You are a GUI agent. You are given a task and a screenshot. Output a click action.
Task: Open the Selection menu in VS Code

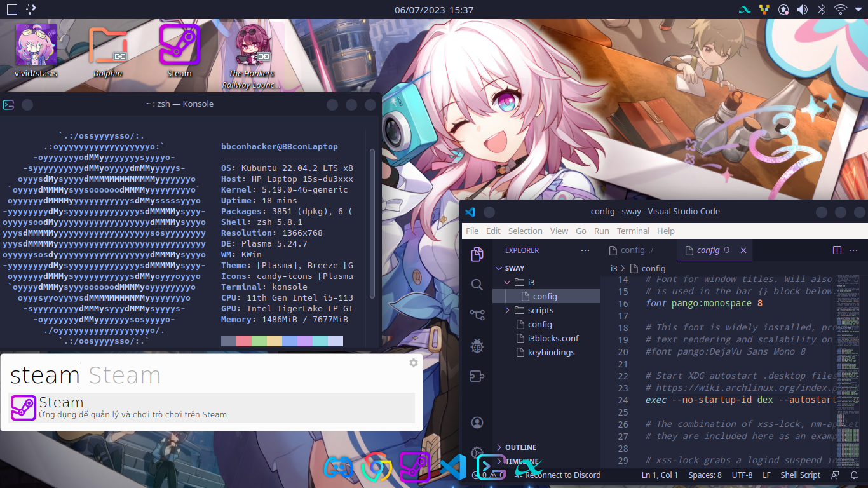[x=526, y=231]
